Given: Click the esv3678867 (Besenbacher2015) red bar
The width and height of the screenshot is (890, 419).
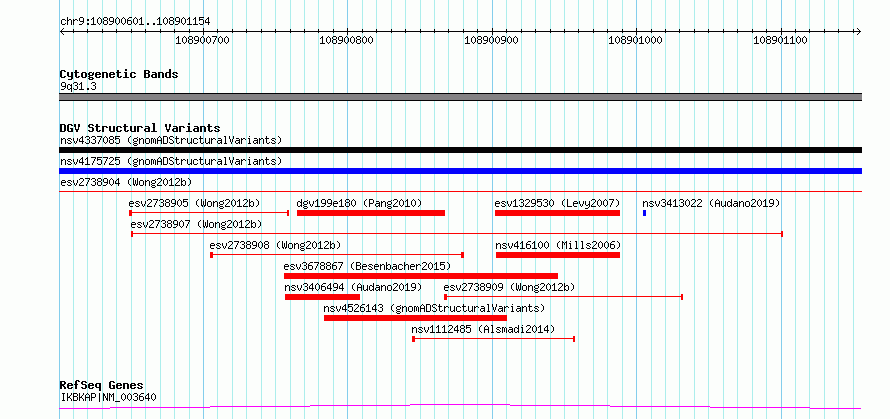Looking at the screenshot, I should pos(421,276).
